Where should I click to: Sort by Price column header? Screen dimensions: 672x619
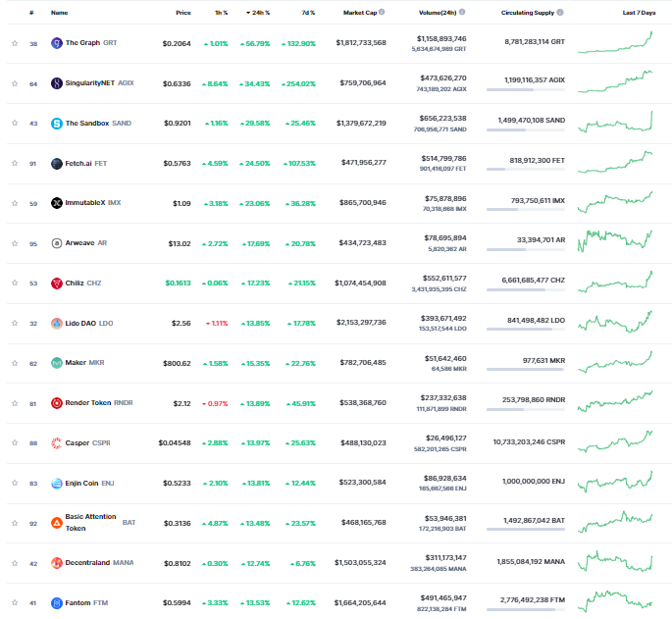[x=183, y=13]
